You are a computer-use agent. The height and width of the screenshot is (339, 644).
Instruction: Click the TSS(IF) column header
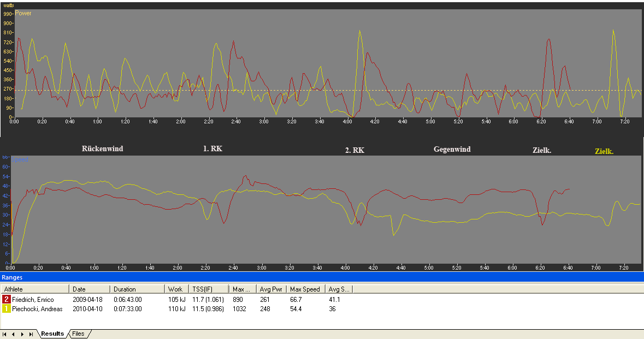209,289
